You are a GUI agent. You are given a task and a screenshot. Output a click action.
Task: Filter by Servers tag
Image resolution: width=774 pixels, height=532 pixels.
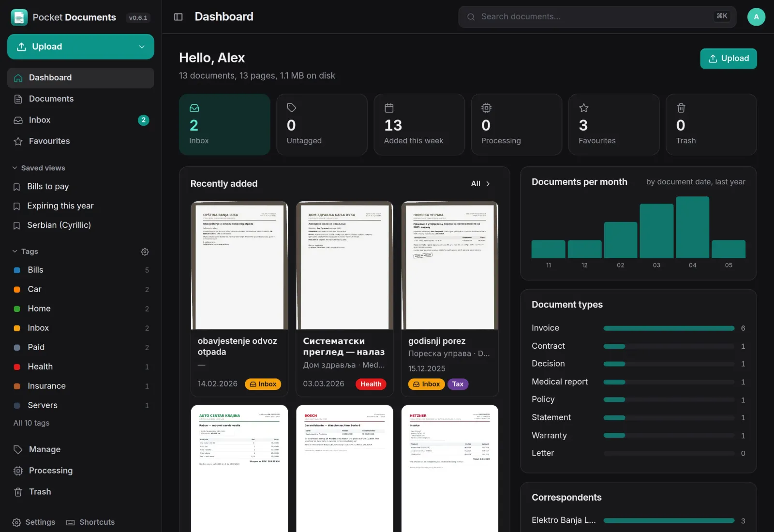point(81,405)
